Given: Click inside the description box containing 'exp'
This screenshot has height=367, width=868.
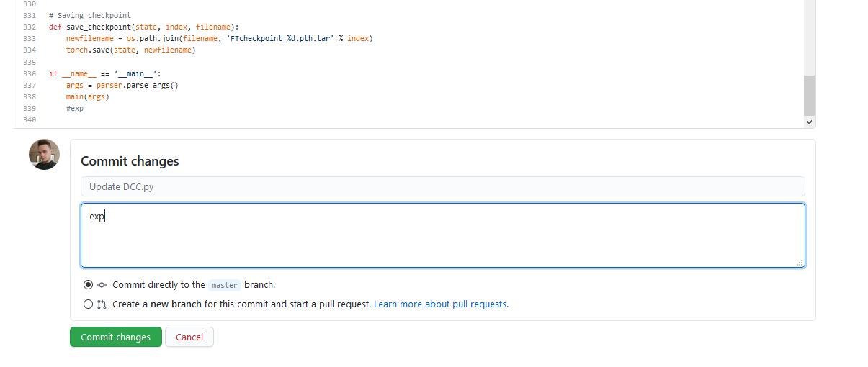Looking at the screenshot, I should [442, 235].
